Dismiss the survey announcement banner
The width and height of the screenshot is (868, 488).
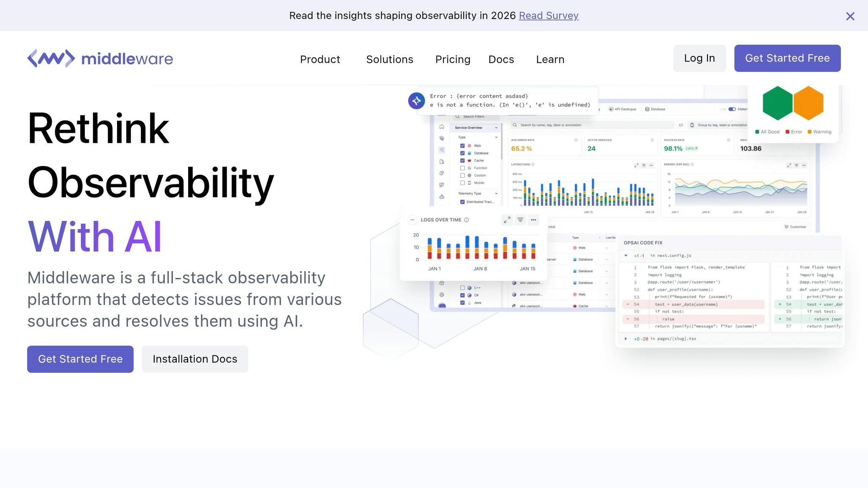(850, 16)
